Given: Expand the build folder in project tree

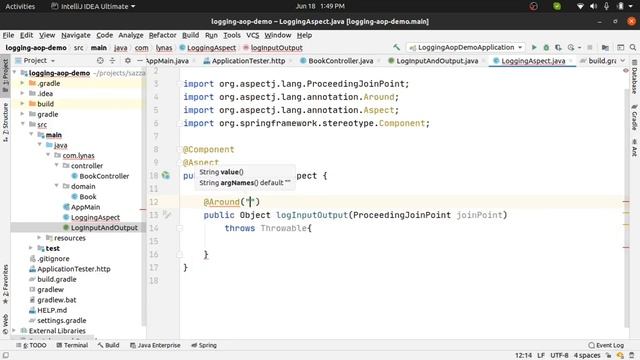Looking at the screenshot, I should 22,104.
